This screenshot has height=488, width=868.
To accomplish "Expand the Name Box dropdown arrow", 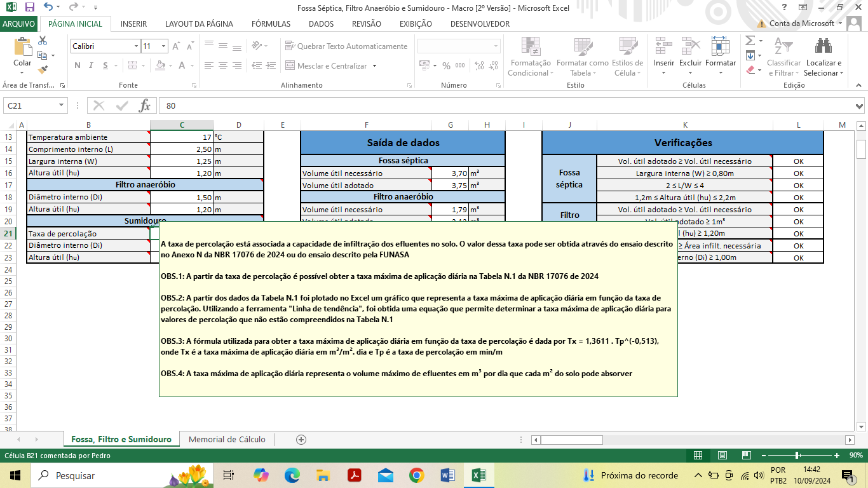I will pyautogui.click(x=62, y=105).
